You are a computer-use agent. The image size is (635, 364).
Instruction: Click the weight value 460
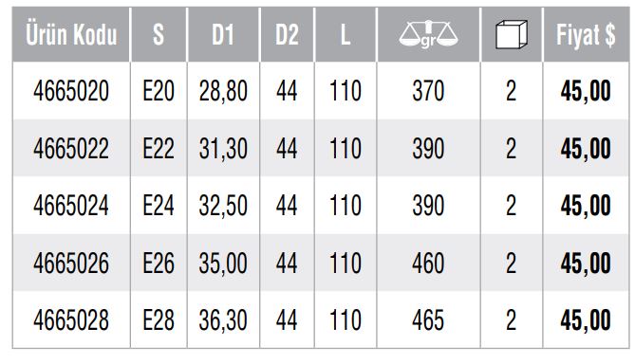pos(428,263)
